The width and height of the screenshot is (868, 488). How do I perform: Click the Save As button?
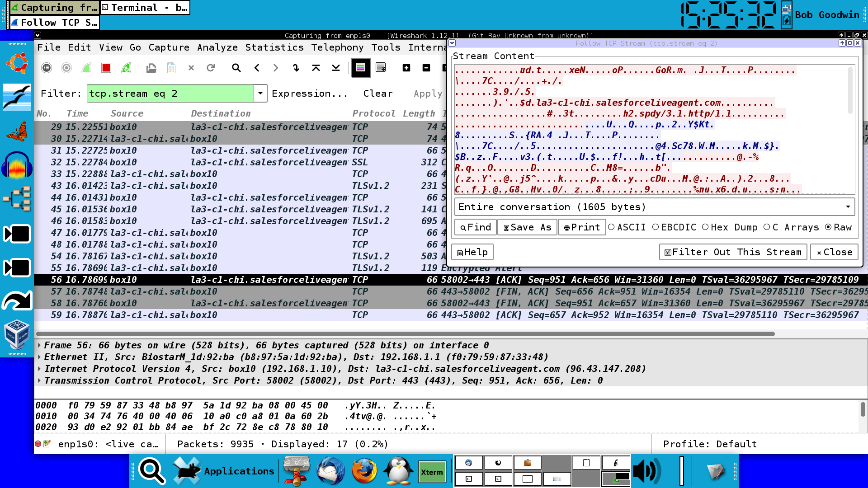coord(527,227)
